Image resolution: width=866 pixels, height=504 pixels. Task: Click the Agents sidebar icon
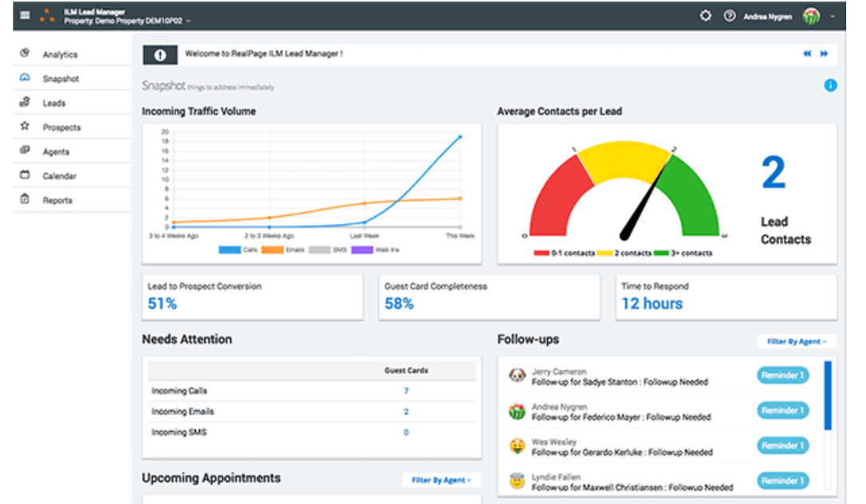coord(25,151)
